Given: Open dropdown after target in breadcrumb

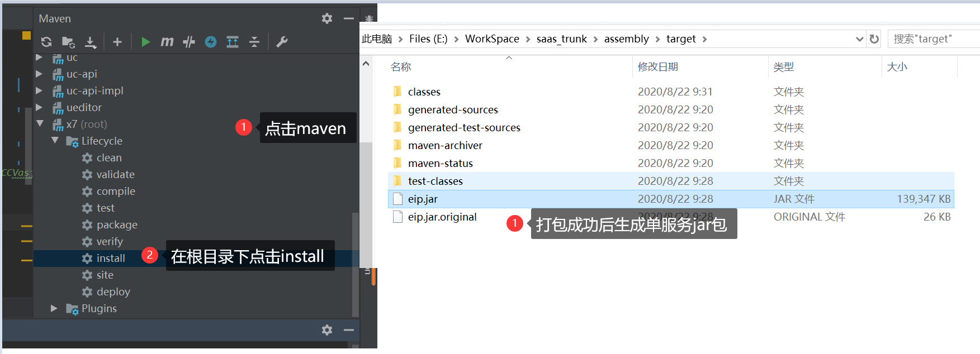Looking at the screenshot, I should point(704,39).
